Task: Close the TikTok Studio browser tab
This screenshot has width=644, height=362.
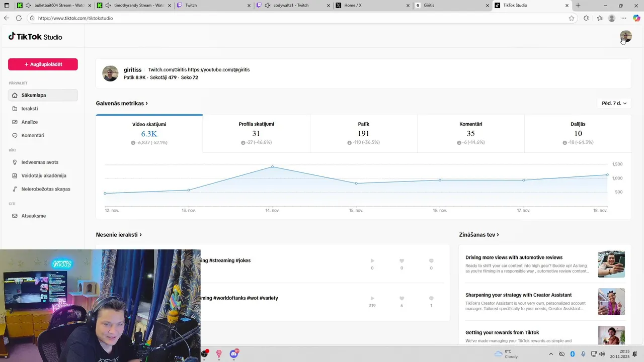Action: 567,6
